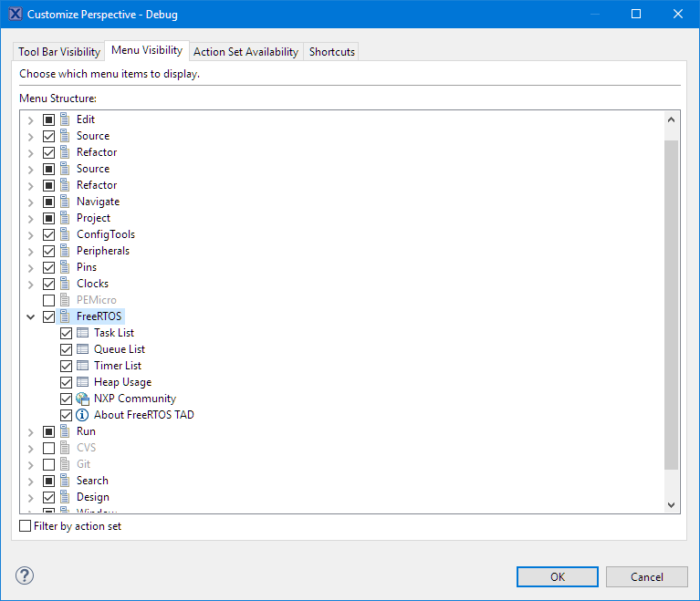The width and height of the screenshot is (700, 601).
Task: Click the menu icon beside Peripherals
Action: [65, 251]
